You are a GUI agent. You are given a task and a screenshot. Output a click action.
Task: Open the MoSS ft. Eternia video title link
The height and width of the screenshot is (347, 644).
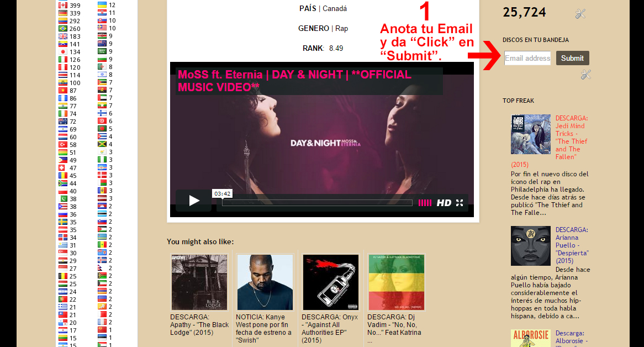click(x=294, y=81)
